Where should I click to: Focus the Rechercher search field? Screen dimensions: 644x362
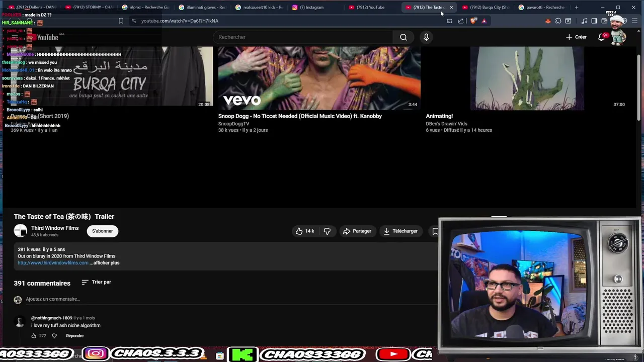point(303,37)
